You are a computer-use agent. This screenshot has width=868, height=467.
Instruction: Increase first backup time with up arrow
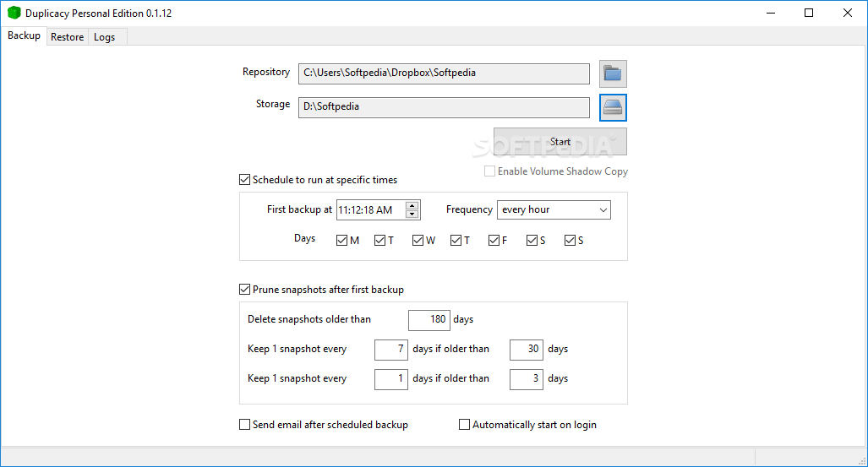click(x=412, y=205)
